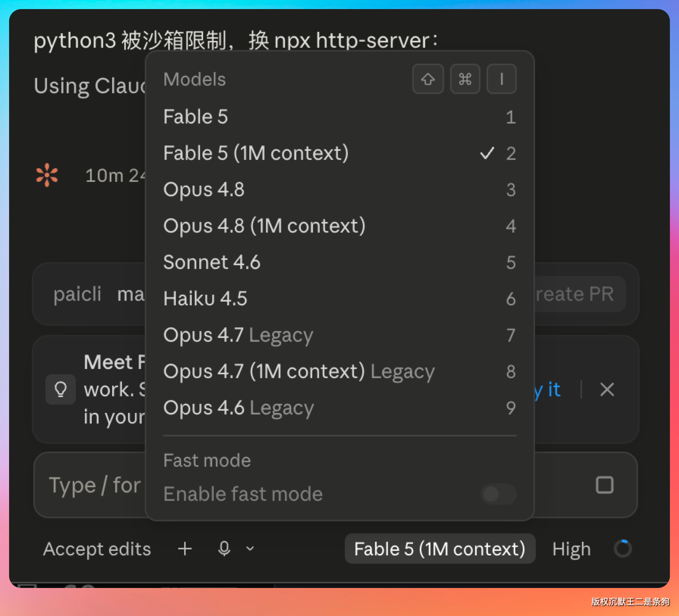
Task: Open the Fable 5 (1M context) model selector
Action: (440, 549)
